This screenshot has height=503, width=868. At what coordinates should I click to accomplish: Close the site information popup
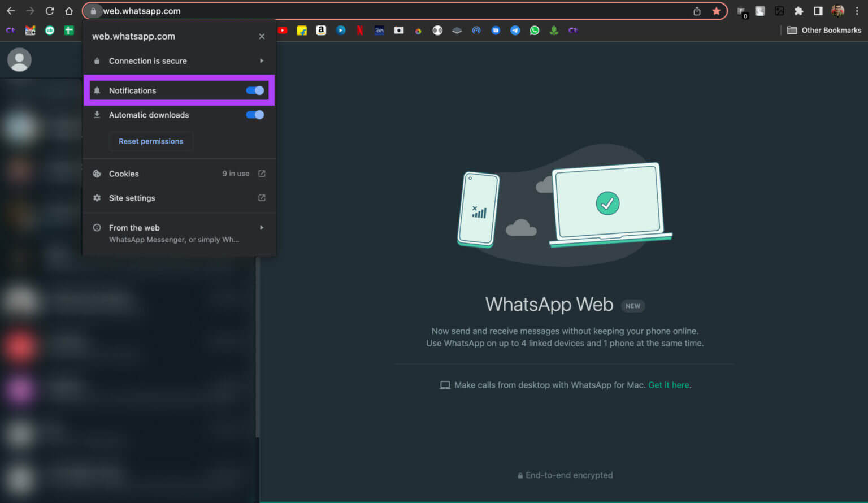click(x=262, y=36)
